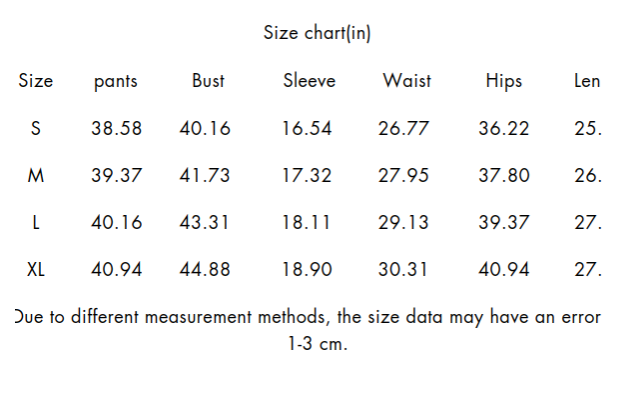Select bust value 41.73 in M row
The height and width of the screenshot is (394, 639).
[x=205, y=176]
